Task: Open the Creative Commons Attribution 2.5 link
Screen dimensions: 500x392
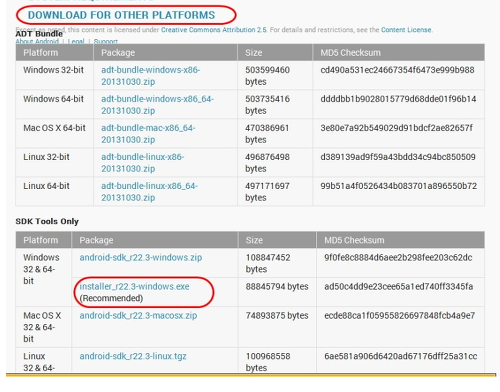Action: 214,30
